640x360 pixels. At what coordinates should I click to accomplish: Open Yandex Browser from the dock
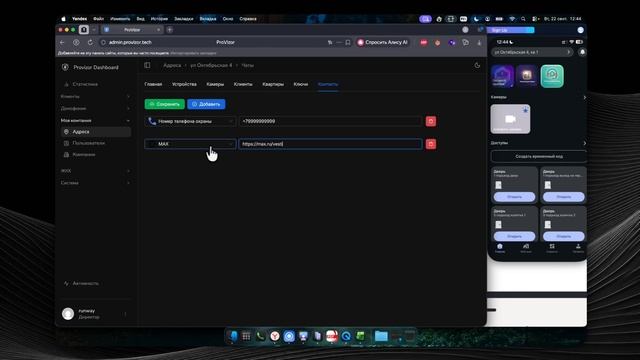pyautogui.click(x=275, y=336)
